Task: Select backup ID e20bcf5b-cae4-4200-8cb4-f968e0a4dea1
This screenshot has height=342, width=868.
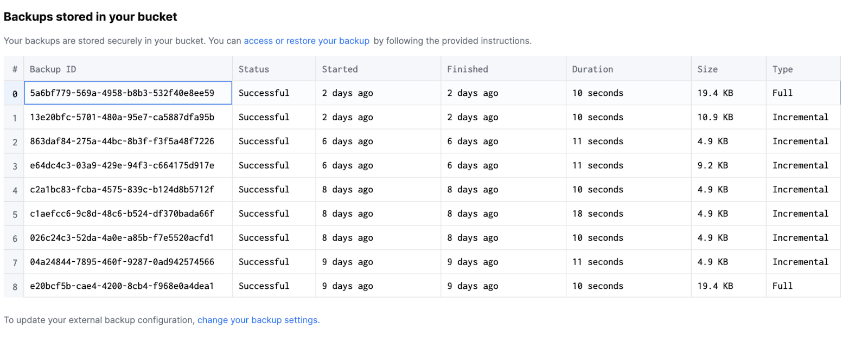Action: tap(122, 286)
